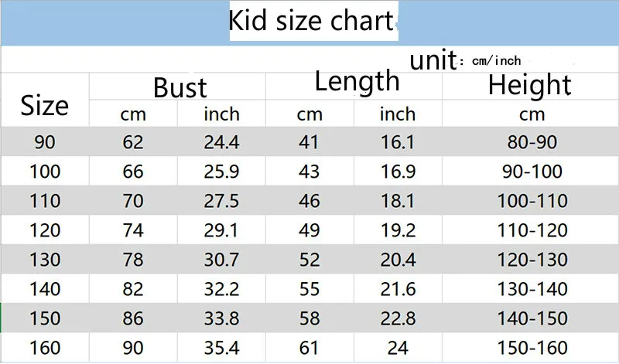Click the Kid size chart title

(312, 21)
